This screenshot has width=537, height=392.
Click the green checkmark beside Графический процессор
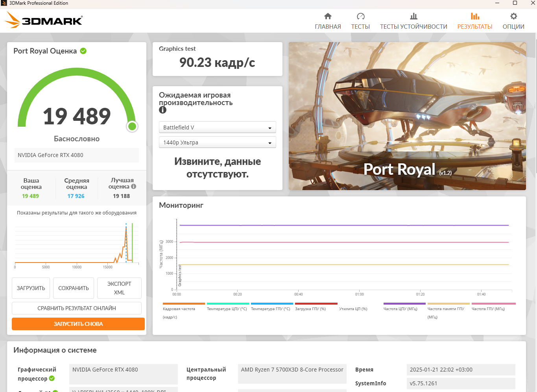pyautogui.click(x=52, y=378)
